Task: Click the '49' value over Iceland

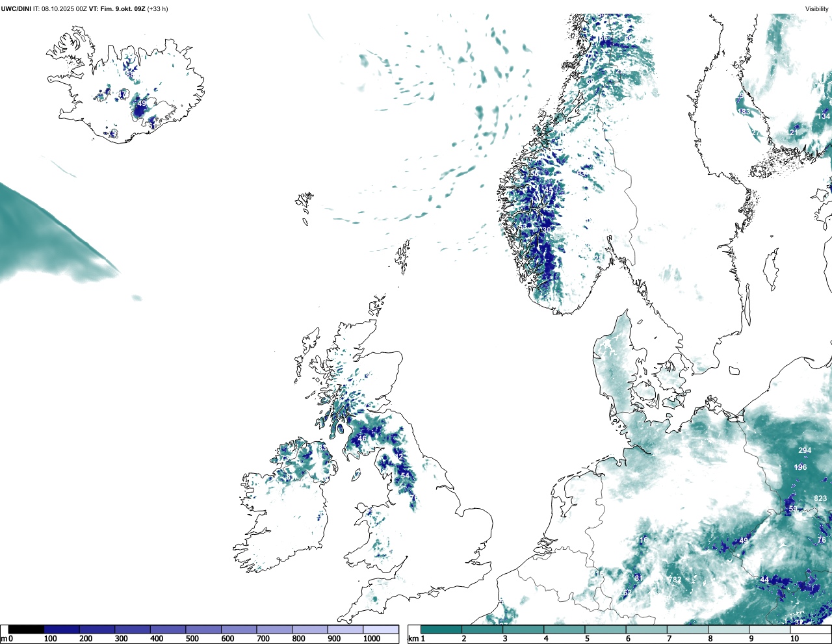Action: [142, 103]
